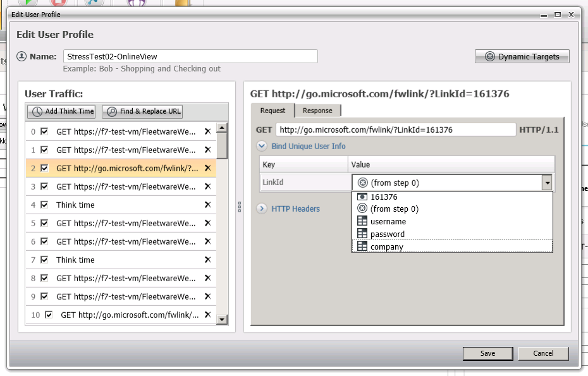Toggle the step 3 request checkbox
This screenshot has height=376, width=588.
44,187
